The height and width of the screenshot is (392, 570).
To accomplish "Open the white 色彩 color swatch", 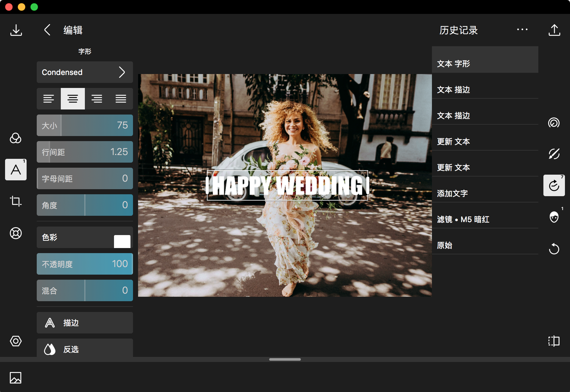I will point(122,241).
